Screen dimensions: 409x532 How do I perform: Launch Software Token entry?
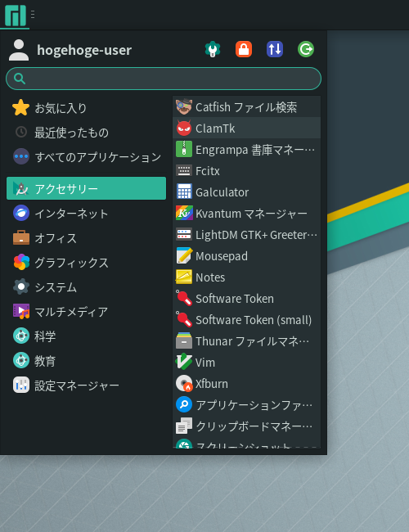point(246,299)
